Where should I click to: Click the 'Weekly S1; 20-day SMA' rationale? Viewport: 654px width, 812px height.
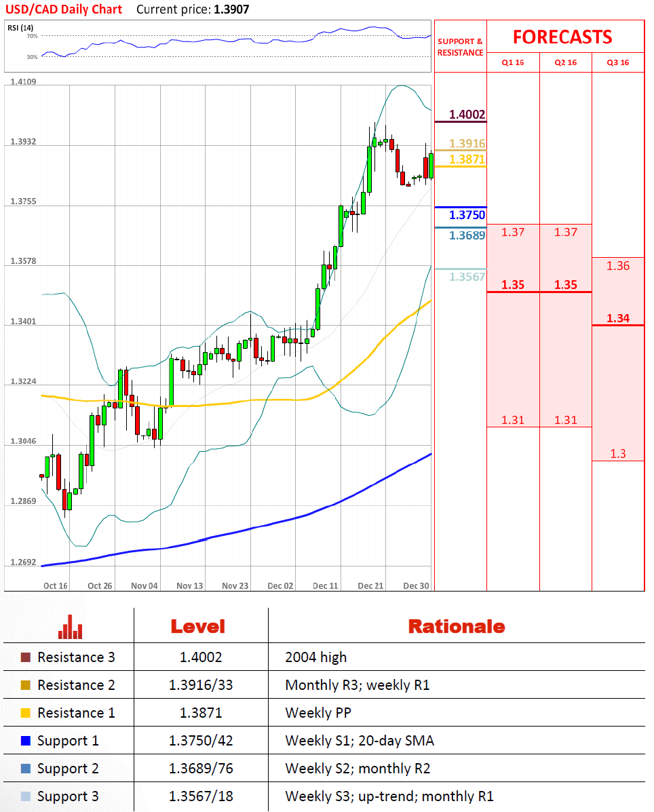pos(360,741)
